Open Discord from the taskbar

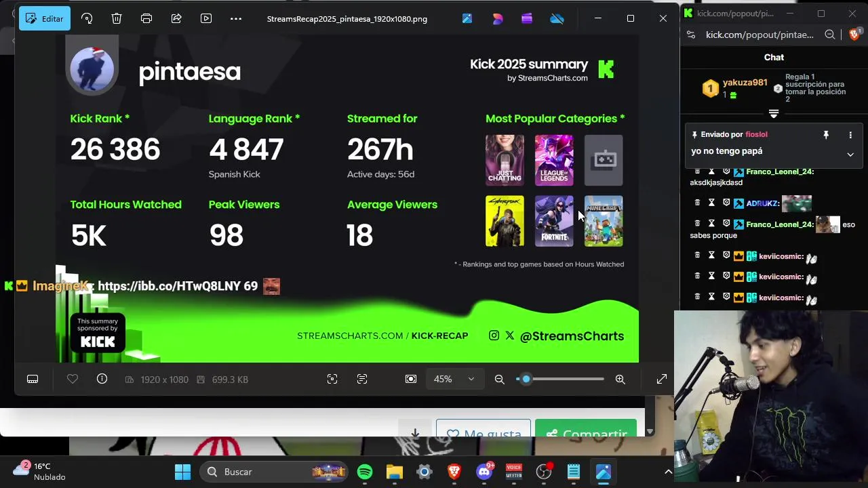coord(484,472)
